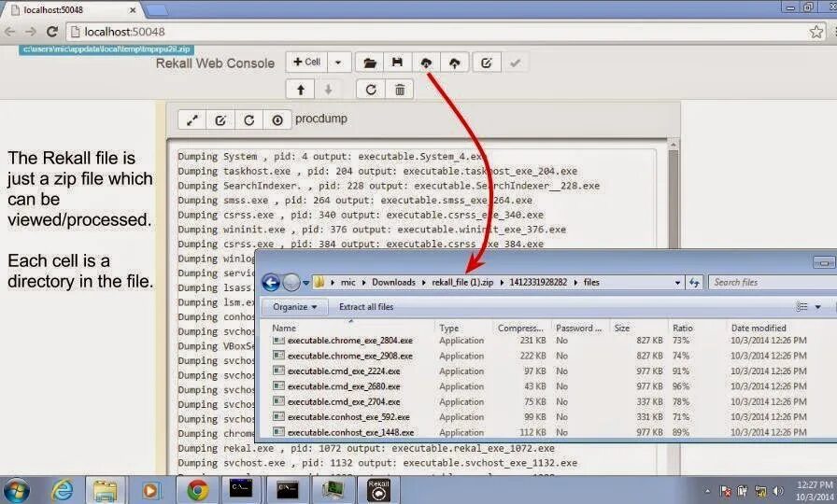Re-run cell with toolbar refresh icon

click(x=371, y=89)
